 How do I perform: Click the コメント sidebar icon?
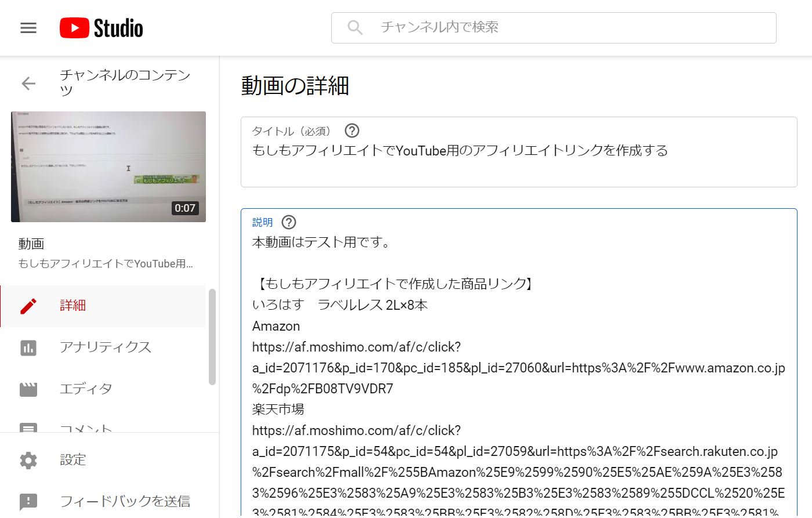(28, 428)
